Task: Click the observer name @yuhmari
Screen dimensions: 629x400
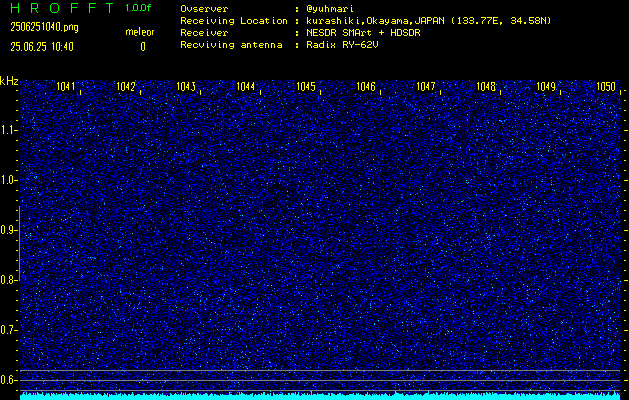Action: click(x=330, y=9)
